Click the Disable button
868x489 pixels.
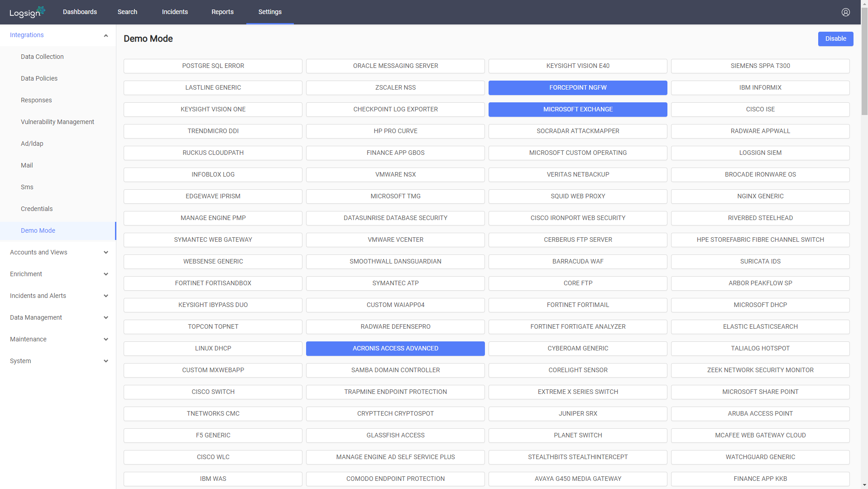[835, 39]
